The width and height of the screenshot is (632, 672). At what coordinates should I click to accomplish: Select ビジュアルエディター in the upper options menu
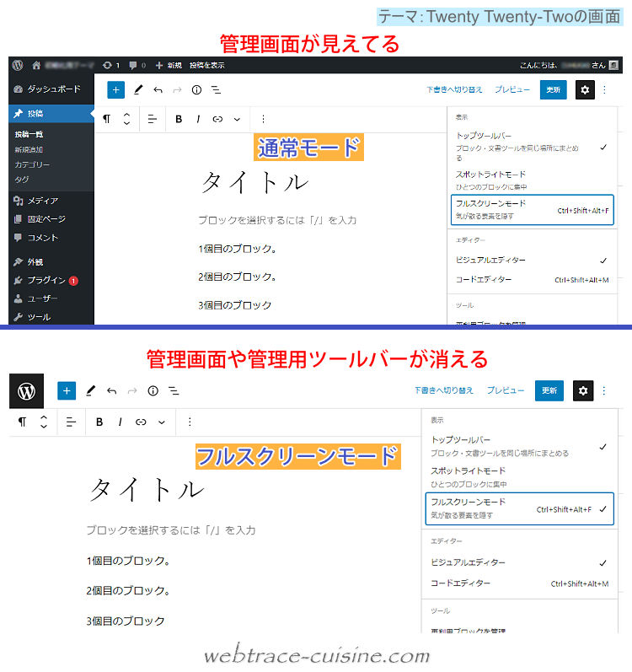click(x=533, y=261)
